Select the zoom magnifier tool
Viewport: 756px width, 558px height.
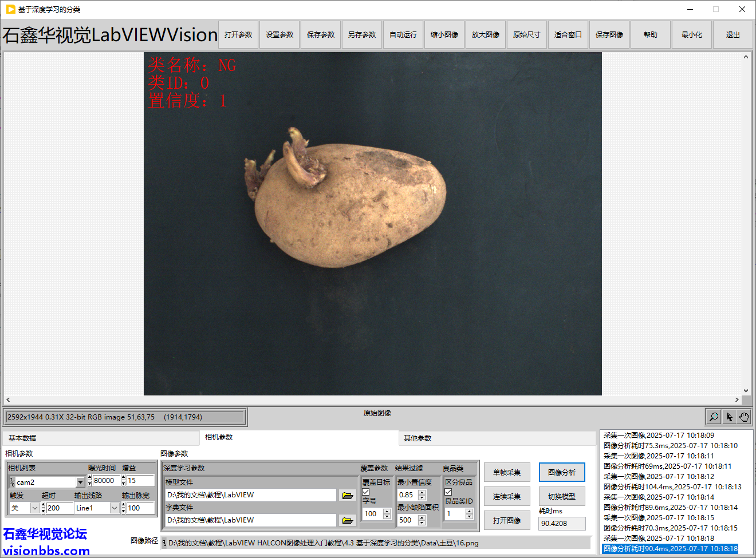714,417
